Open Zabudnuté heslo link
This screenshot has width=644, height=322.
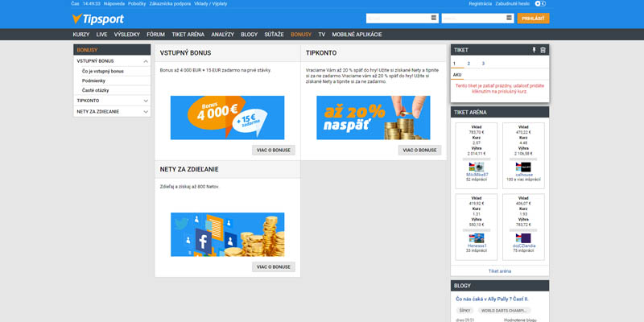click(514, 4)
